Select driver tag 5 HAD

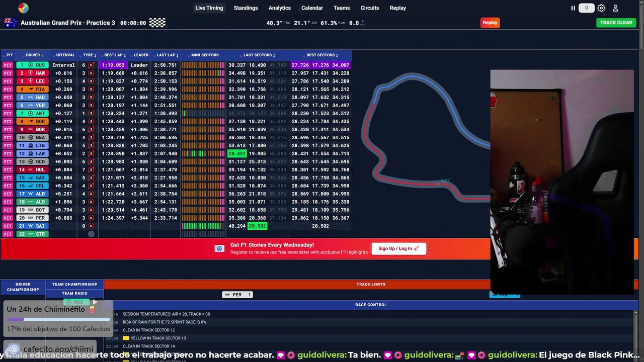pyautogui.click(x=33, y=98)
